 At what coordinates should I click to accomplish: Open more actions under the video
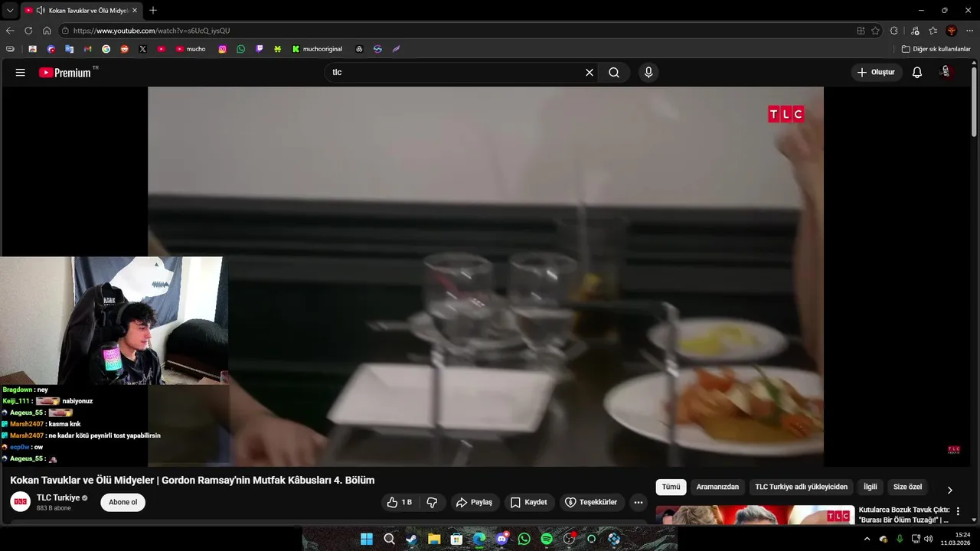(639, 503)
